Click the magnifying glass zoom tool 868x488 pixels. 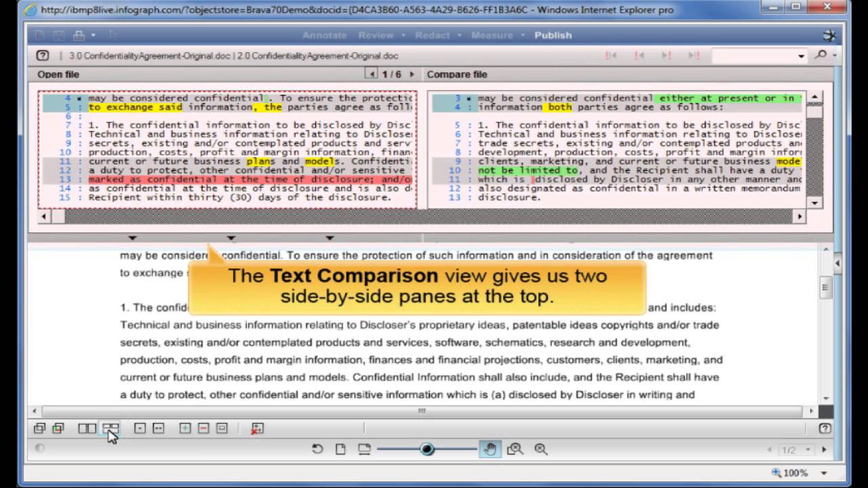pos(540,449)
